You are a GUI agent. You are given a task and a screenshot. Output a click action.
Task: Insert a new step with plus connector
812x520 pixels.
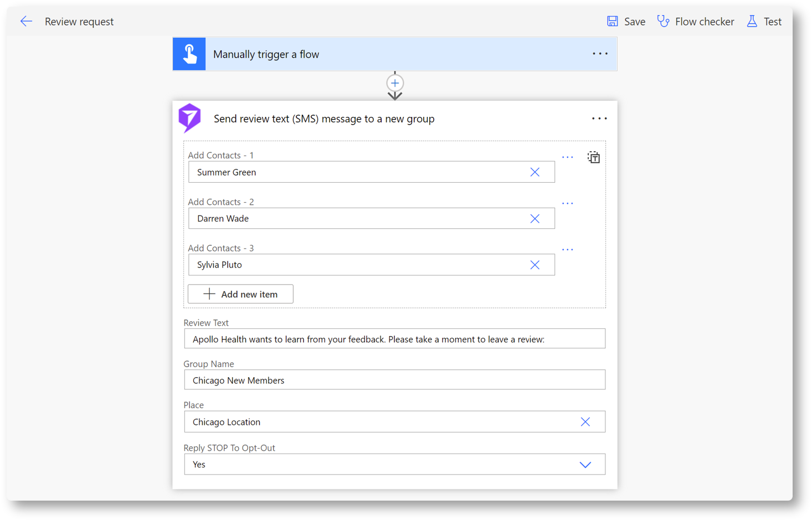395,84
